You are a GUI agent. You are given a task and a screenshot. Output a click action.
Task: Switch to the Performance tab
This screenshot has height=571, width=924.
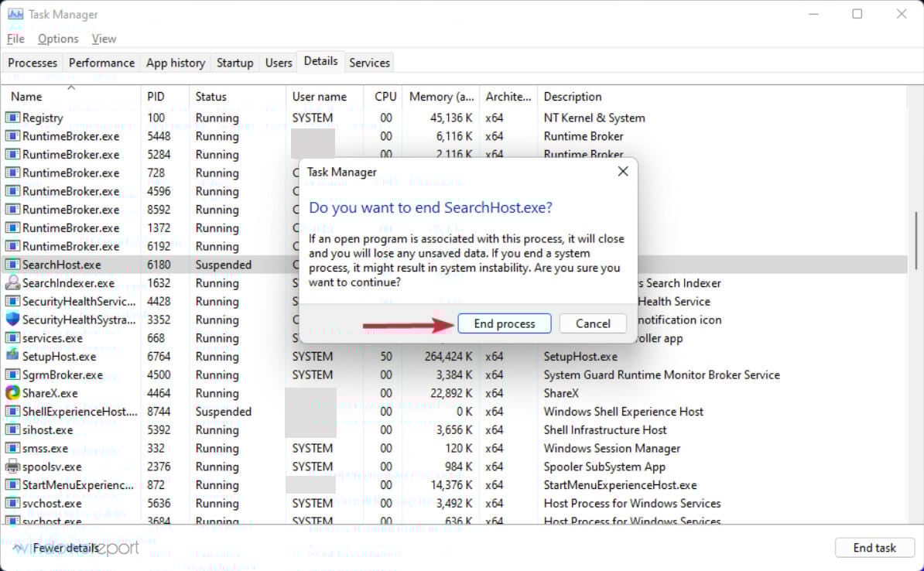click(x=101, y=63)
